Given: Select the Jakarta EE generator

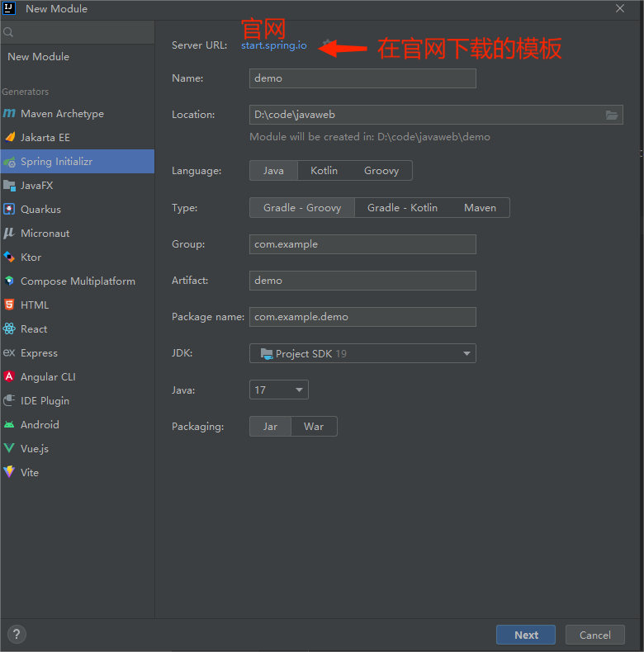Looking at the screenshot, I should tap(78, 137).
